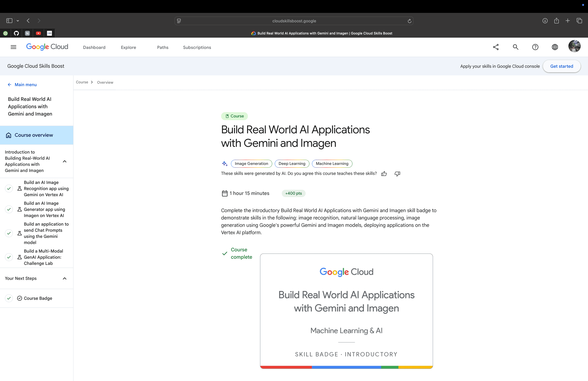Viewport: 588px width, 381px height.
Task: Select Course overview in the sidebar
Action: 37,135
